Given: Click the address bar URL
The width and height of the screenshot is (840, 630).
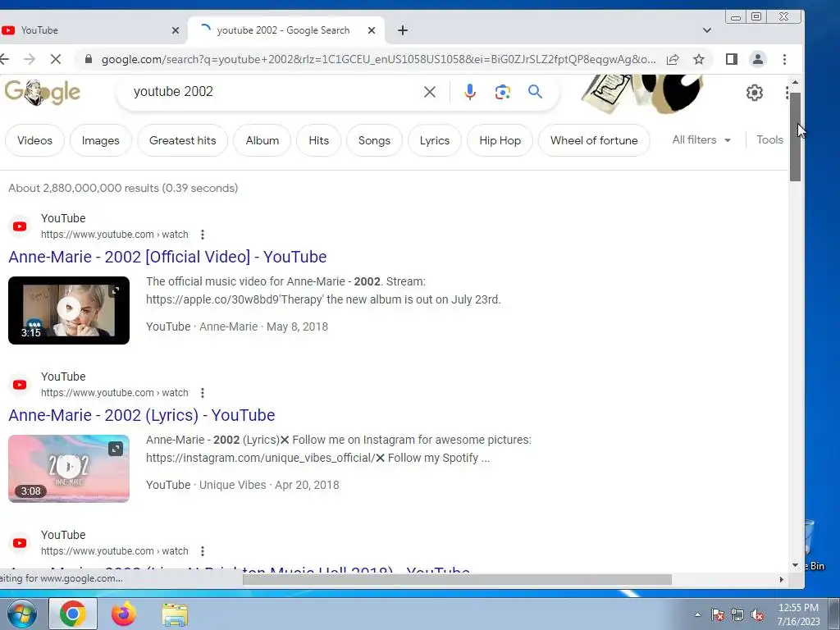Looking at the screenshot, I should point(378,59).
